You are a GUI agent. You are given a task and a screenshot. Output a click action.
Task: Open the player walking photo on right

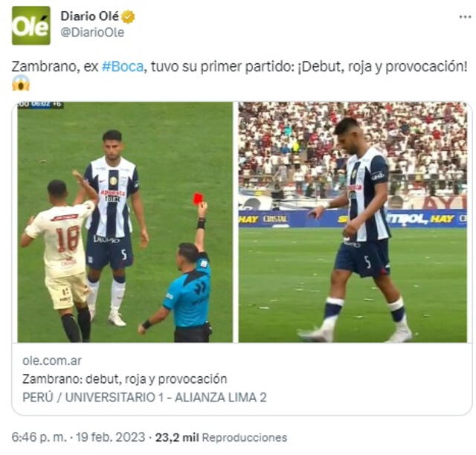(353, 222)
